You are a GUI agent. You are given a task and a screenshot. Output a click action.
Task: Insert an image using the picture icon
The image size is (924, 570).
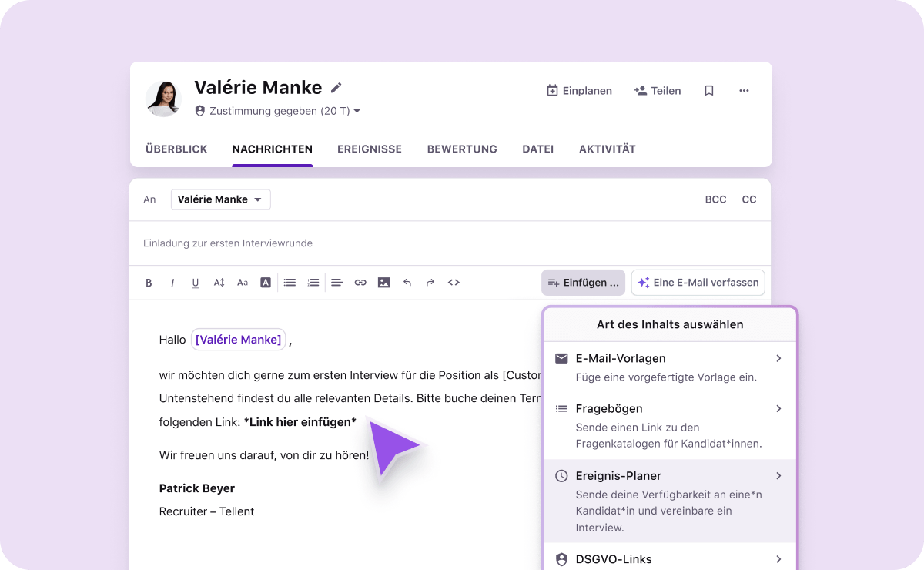(x=383, y=283)
